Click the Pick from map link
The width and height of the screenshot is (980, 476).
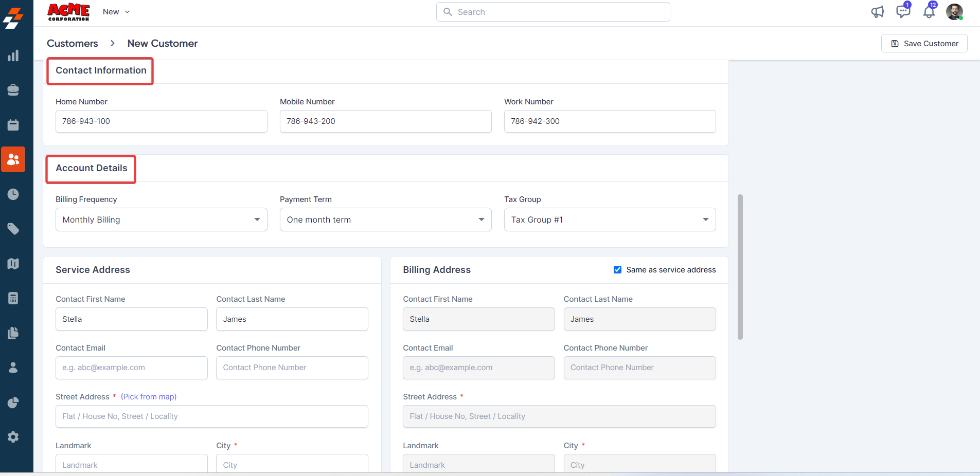(149, 397)
